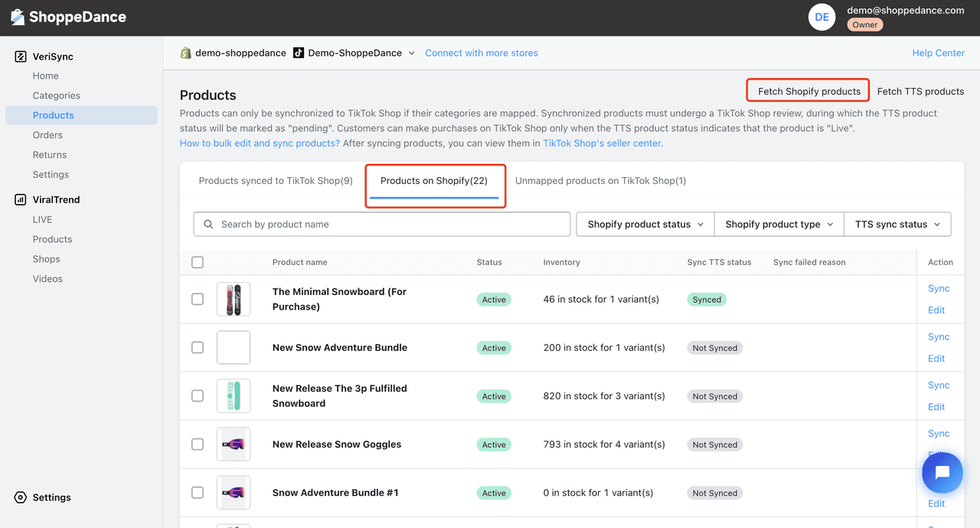The width and height of the screenshot is (980, 528).
Task: Open TikTok Shop's seller center link
Action: (603, 143)
